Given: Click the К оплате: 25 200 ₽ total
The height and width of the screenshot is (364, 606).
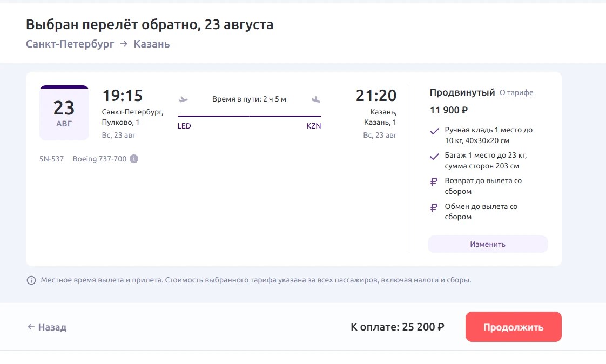Looking at the screenshot, I should tap(398, 327).
